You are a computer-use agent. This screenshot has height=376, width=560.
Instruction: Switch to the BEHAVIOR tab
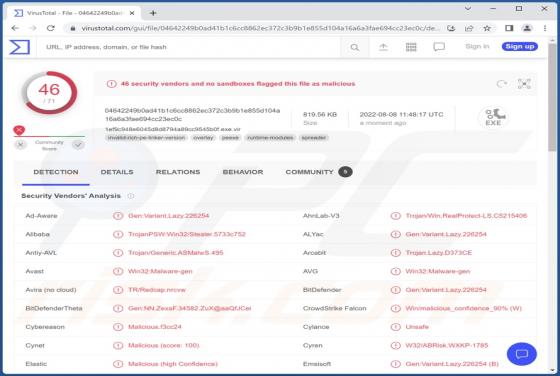243,172
